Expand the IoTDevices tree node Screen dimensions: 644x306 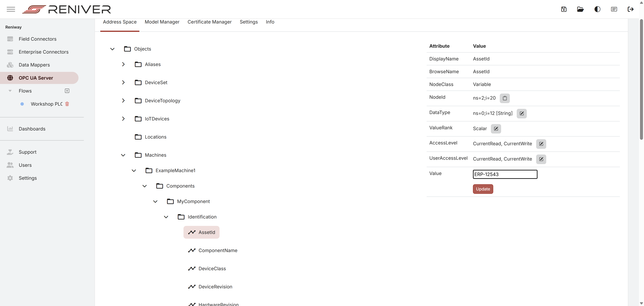(123, 118)
